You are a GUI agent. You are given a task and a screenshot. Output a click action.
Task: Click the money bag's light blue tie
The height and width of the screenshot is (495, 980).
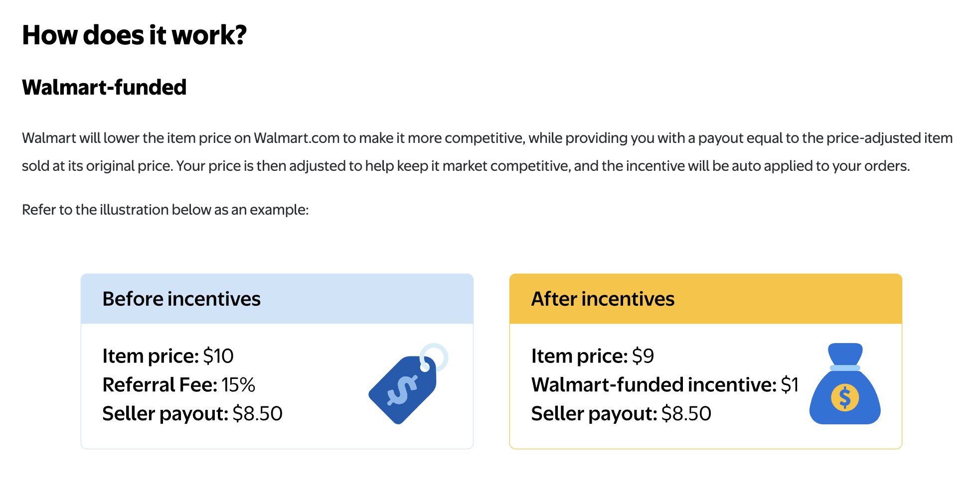[x=845, y=368]
